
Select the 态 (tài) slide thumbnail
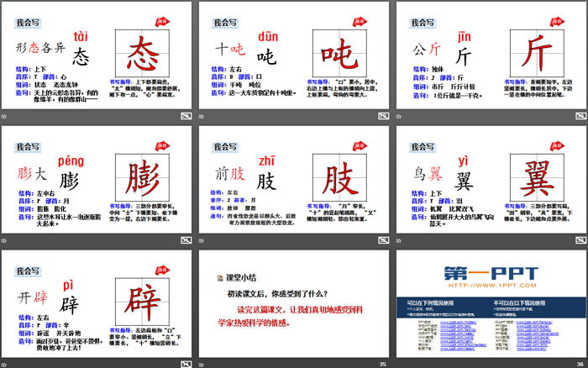pos(97,55)
